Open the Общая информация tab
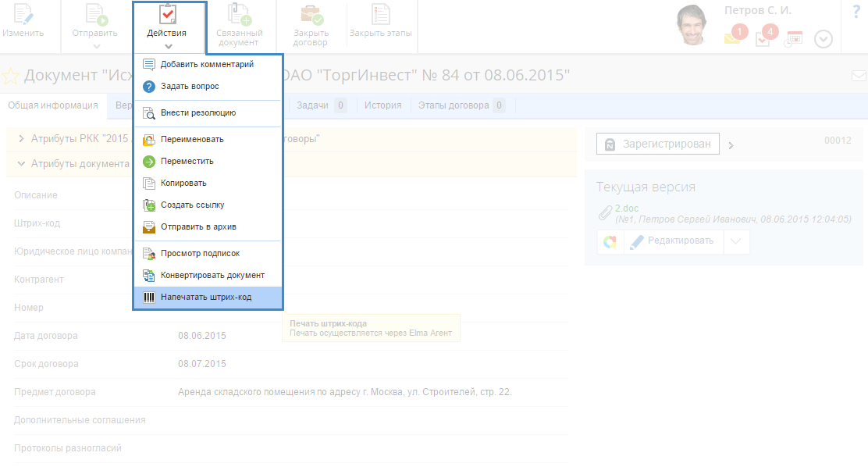The image size is (868, 467). (x=53, y=105)
